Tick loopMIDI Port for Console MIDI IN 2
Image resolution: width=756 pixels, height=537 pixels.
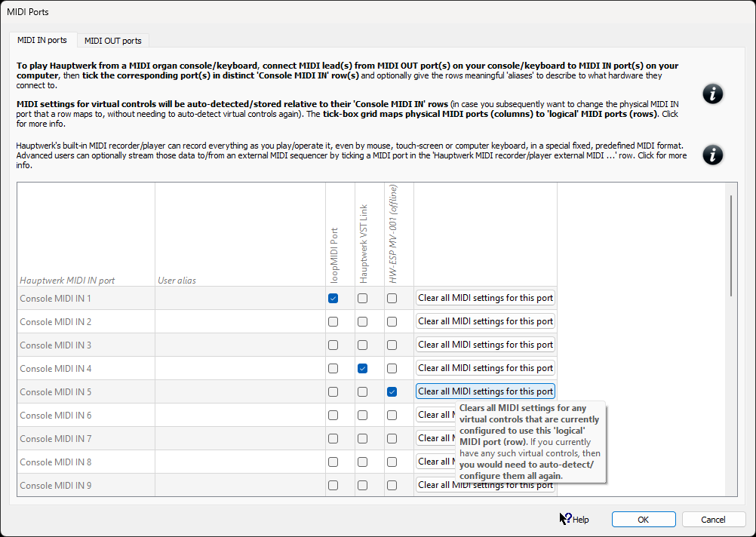tap(333, 322)
